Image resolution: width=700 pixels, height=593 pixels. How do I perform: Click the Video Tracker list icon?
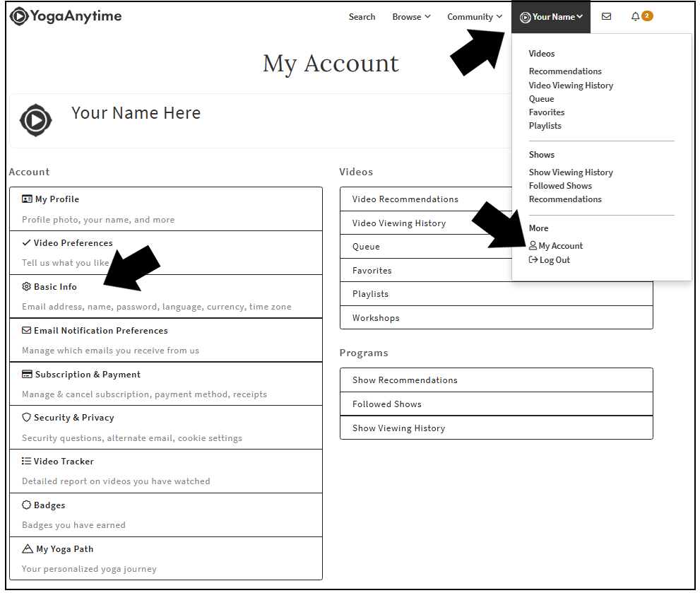pyautogui.click(x=26, y=461)
